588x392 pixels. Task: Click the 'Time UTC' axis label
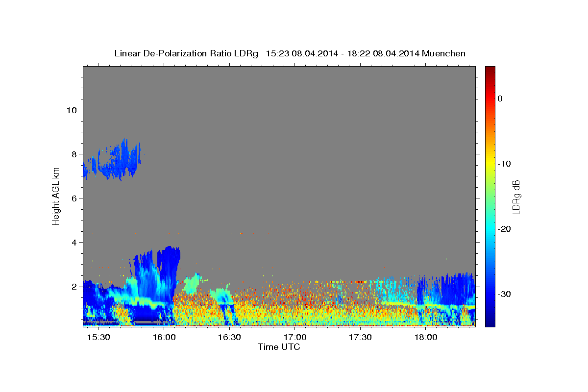click(x=279, y=347)
